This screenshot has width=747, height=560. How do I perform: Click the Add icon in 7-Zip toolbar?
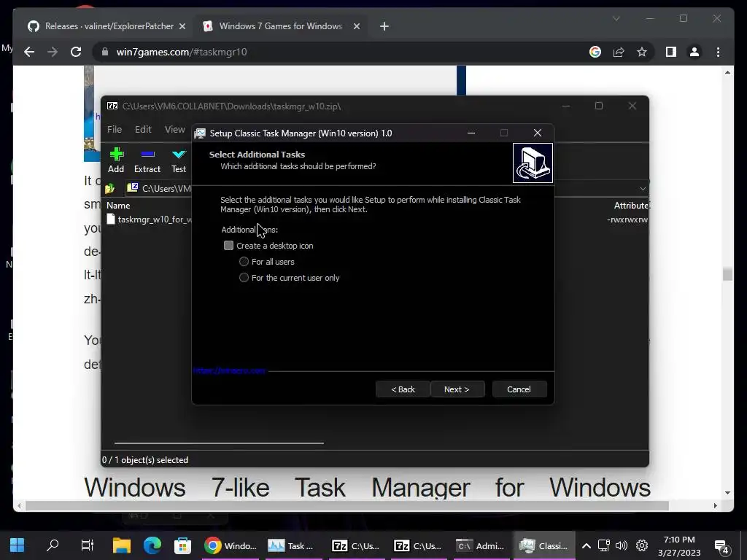pos(116,160)
